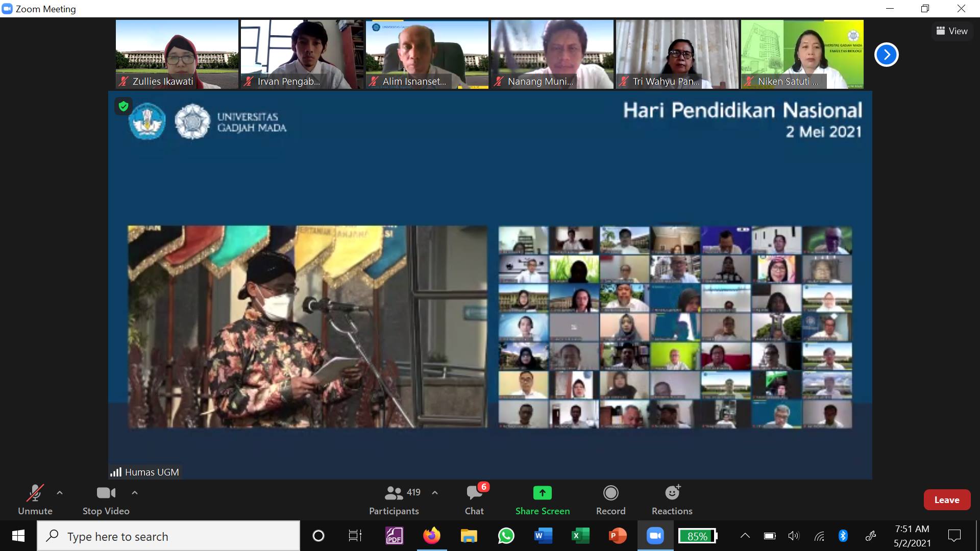Click the pen workspace tray icon

pos(871,536)
